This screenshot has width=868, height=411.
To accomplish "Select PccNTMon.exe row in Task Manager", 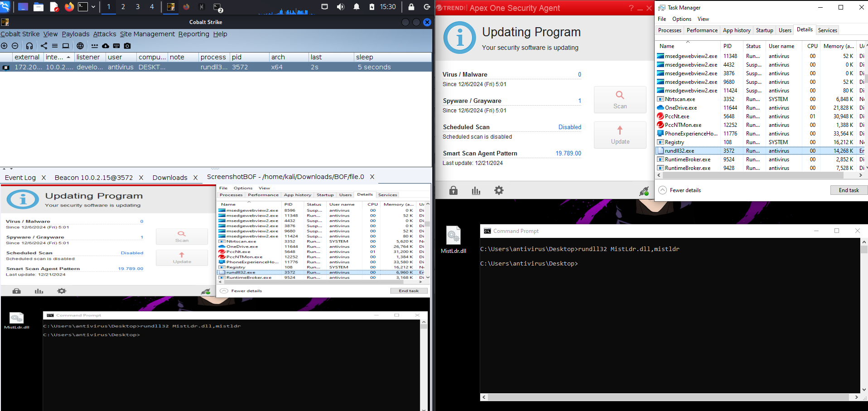I will pyautogui.click(x=760, y=125).
